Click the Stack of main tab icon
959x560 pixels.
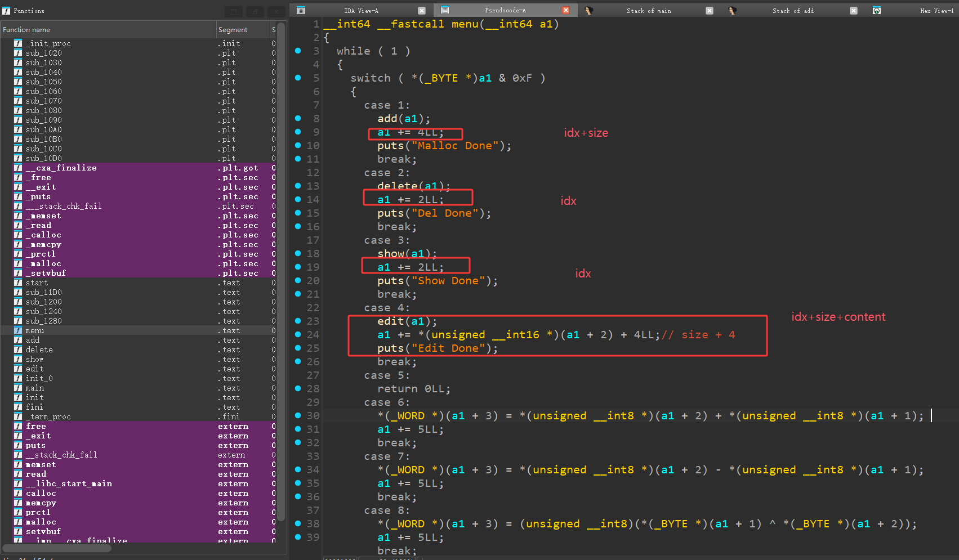click(x=588, y=11)
